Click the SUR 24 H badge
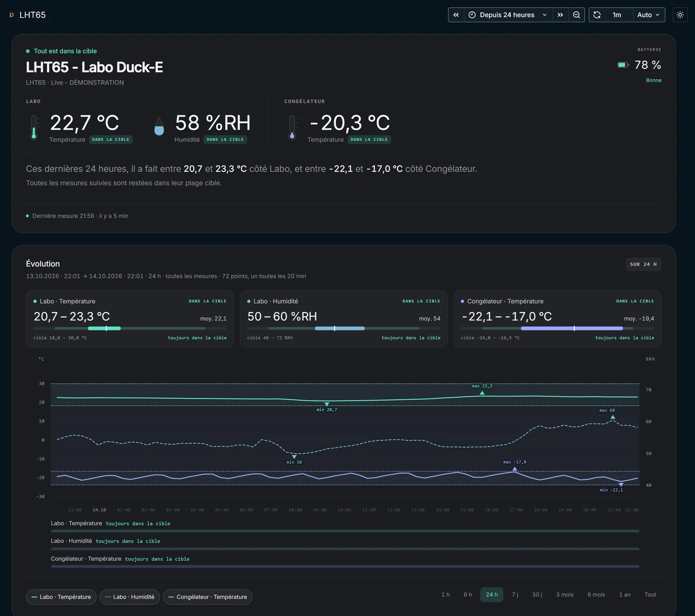 pyautogui.click(x=643, y=264)
